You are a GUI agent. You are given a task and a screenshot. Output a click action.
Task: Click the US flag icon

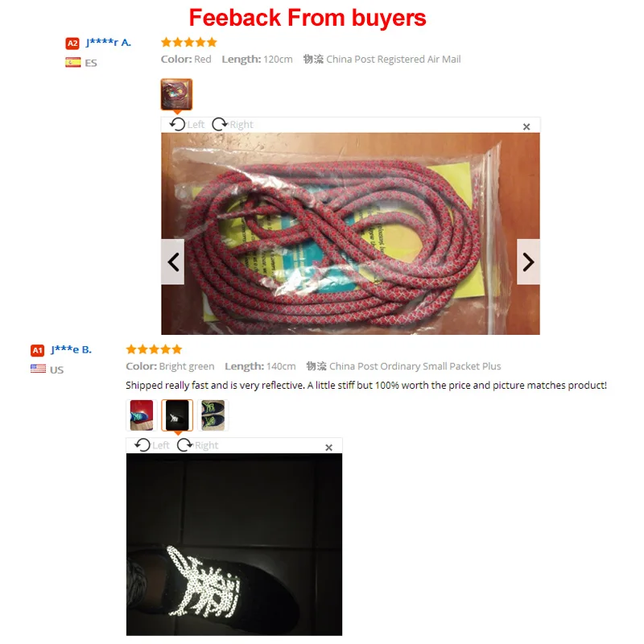pyautogui.click(x=38, y=369)
